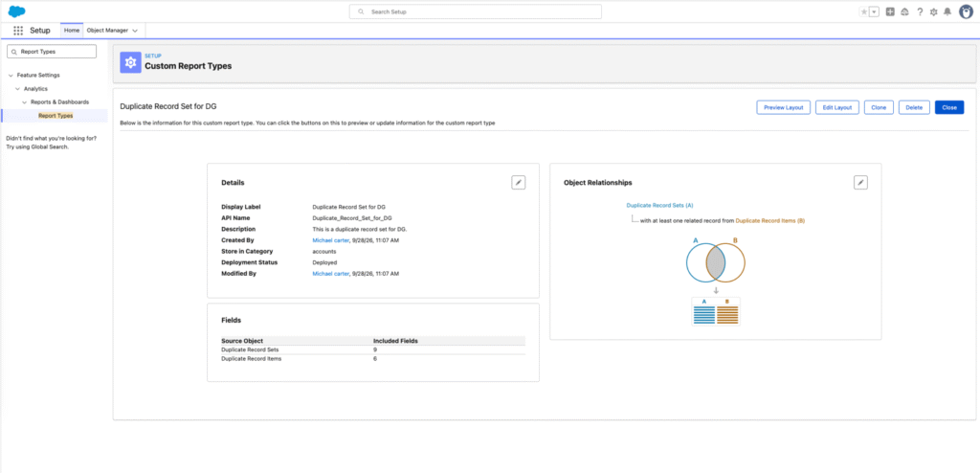Click the Setup app name label

pos(40,30)
